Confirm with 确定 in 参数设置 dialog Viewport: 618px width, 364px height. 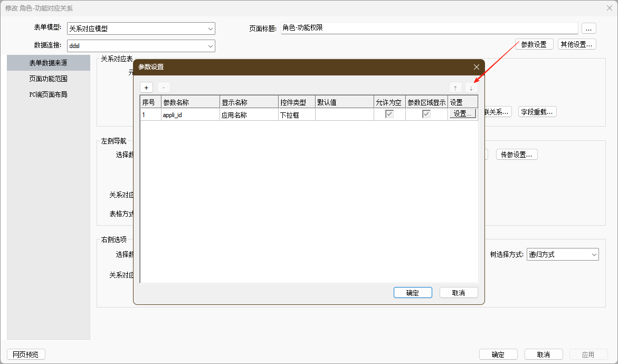[x=413, y=293]
